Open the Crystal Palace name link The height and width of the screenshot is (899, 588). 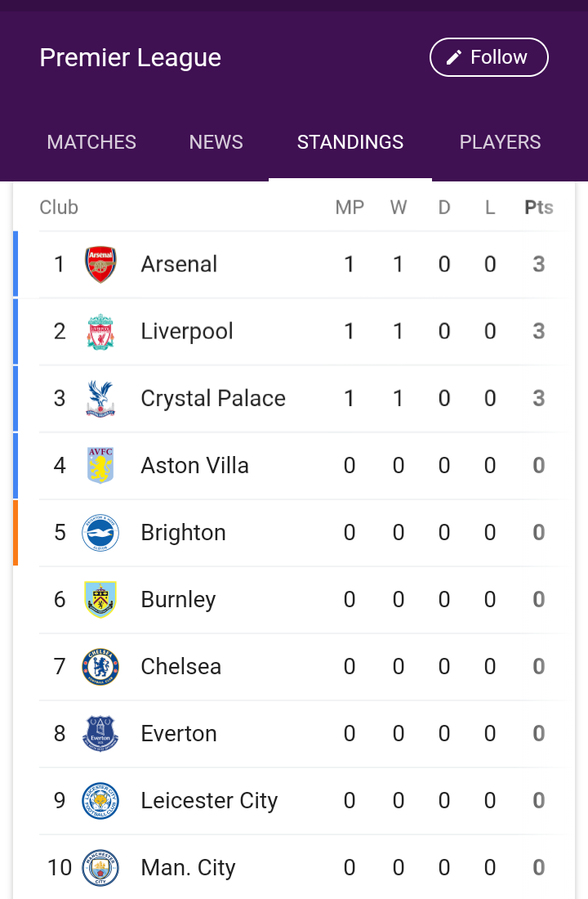(213, 399)
